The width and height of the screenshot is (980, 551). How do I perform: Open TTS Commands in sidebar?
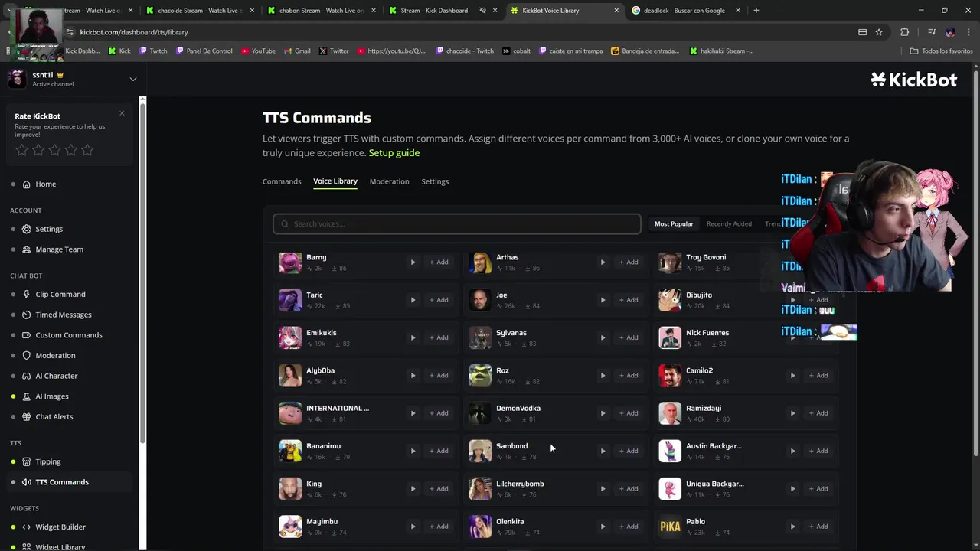pyautogui.click(x=69, y=482)
